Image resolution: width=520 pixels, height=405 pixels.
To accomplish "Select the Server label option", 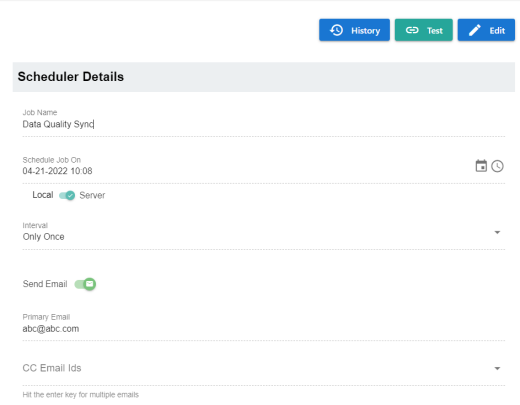I will point(92,195).
